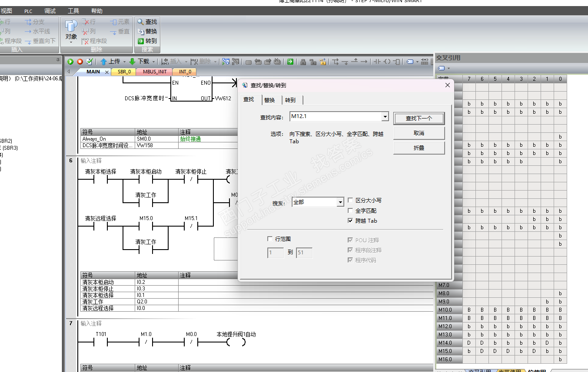Click the Always_On symbol cell

click(x=108, y=139)
